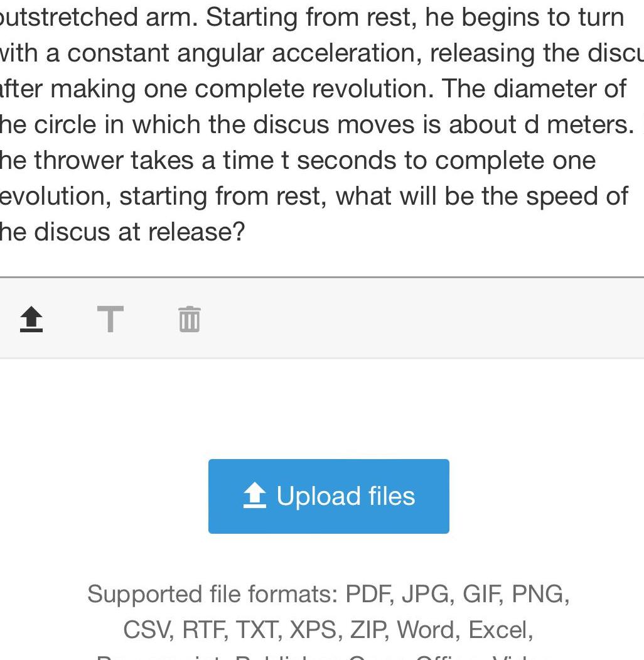Switch to the upload tool in the gray toolbar
The height and width of the screenshot is (660, 644).
(30, 319)
